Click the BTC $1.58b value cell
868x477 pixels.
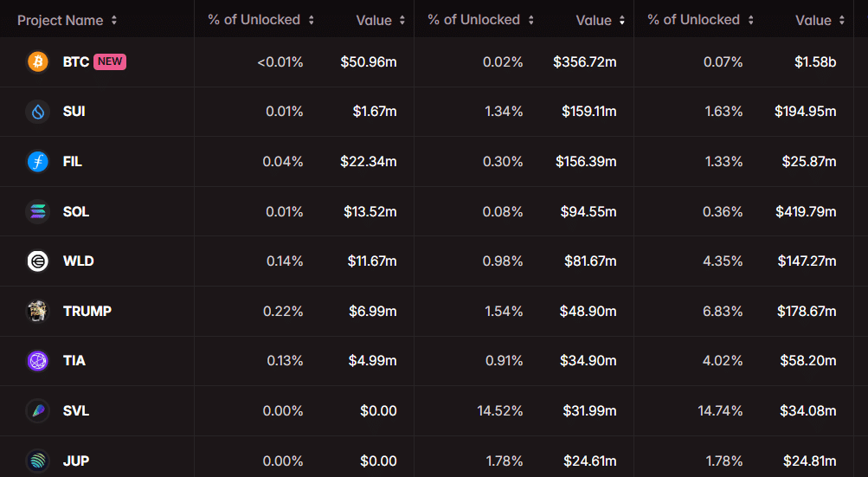click(815, 61)
